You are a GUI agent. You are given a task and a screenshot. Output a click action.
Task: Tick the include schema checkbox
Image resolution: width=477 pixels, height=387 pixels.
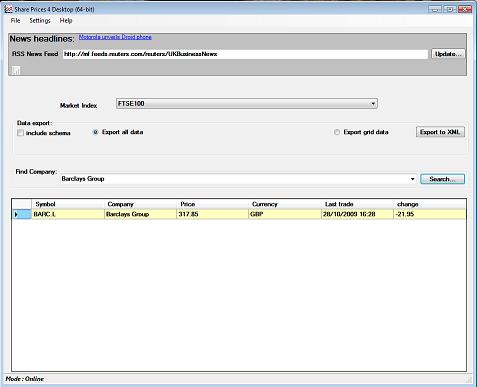[20, 133]
